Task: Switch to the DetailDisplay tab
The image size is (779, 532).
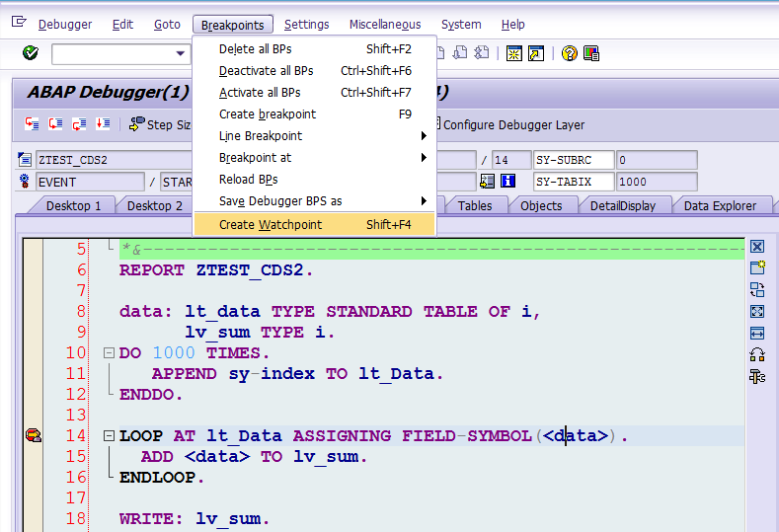Action: coord(623,205)
